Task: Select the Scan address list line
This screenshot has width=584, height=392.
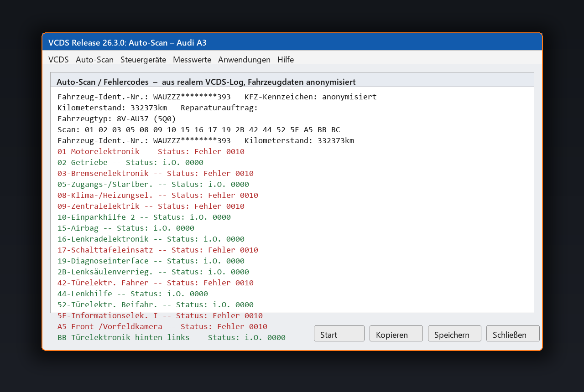Action: (x=199, y=129)
